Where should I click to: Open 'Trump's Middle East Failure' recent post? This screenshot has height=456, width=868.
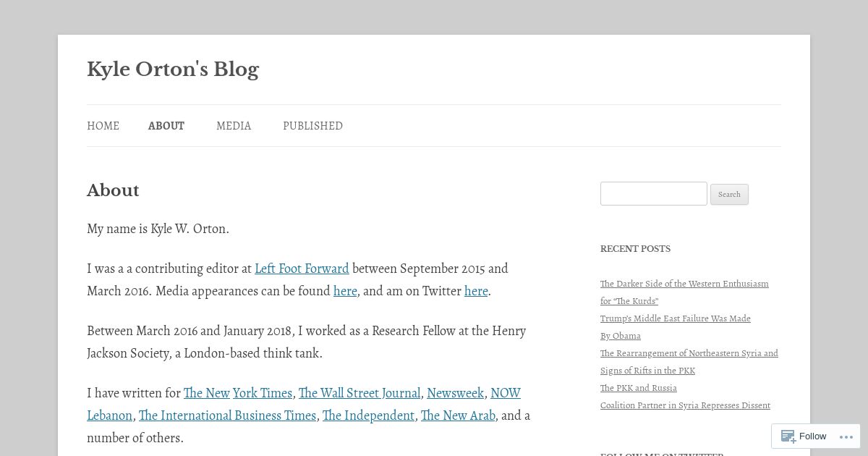(676, 327)
